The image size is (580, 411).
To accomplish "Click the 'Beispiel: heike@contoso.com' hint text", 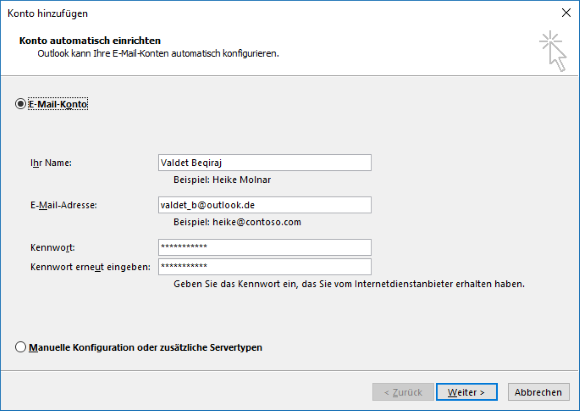I will click(237, 222).
